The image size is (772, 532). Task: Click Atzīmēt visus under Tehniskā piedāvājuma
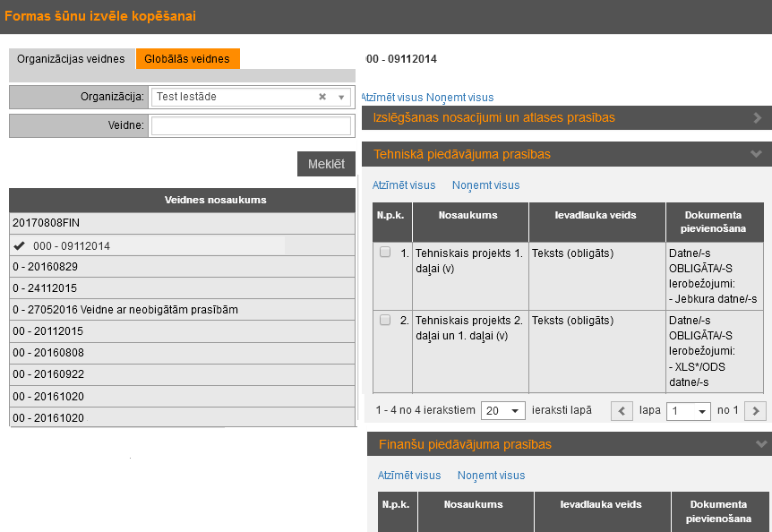[404, 185]
